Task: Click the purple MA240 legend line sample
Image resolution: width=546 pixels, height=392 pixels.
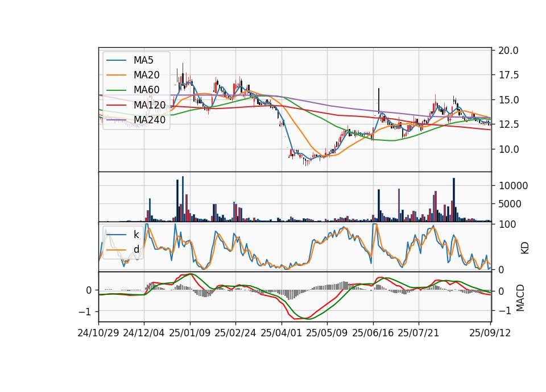Action: 116,120
